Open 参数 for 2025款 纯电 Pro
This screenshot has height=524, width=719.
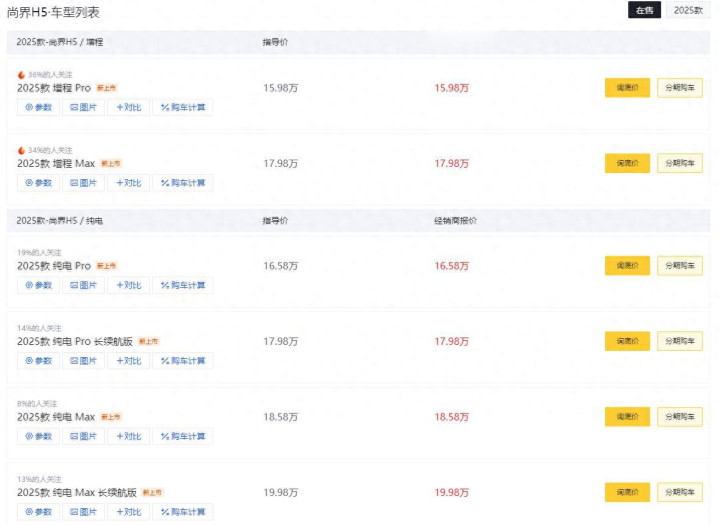tap(38, 285)
